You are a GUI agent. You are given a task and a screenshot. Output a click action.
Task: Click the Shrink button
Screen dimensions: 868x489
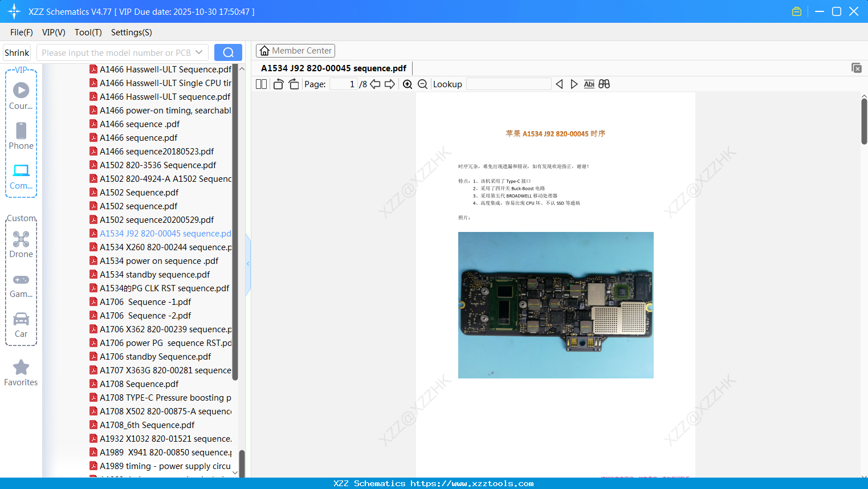[x=17, y=52]
